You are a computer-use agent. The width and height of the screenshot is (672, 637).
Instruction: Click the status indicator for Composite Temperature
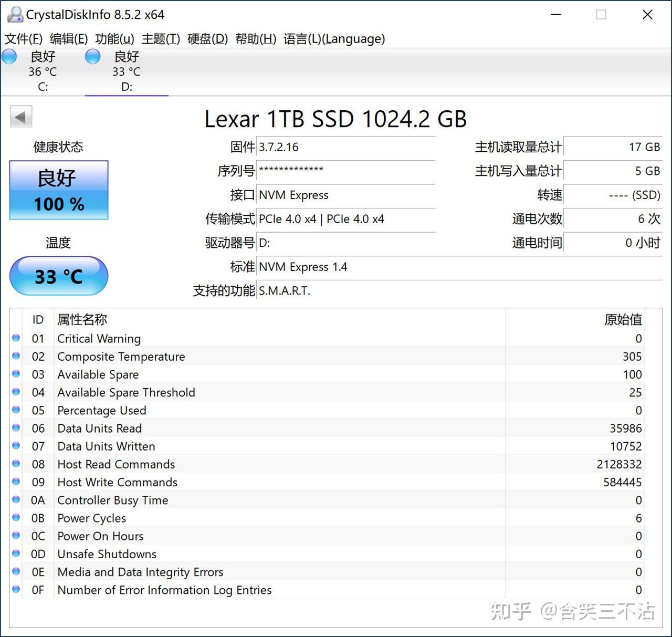[16, 356]
